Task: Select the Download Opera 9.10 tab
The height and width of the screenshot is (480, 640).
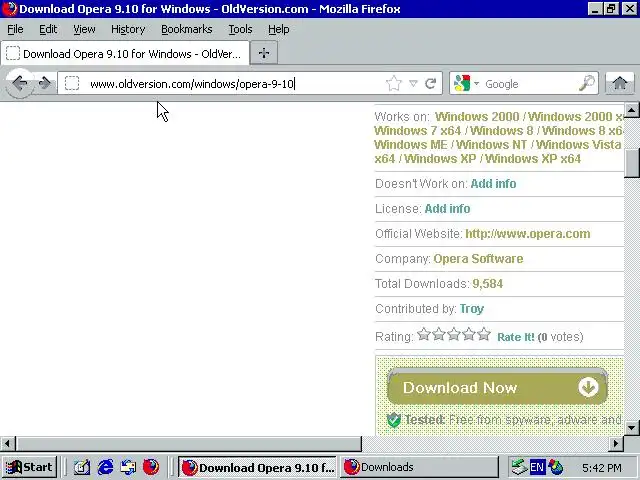Action: (125, 53)
